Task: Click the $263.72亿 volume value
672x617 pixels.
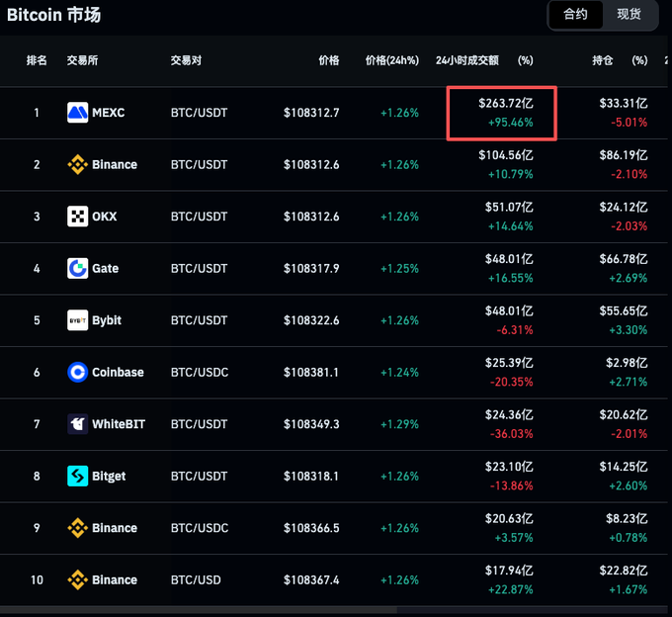Action: coord(506,103)
